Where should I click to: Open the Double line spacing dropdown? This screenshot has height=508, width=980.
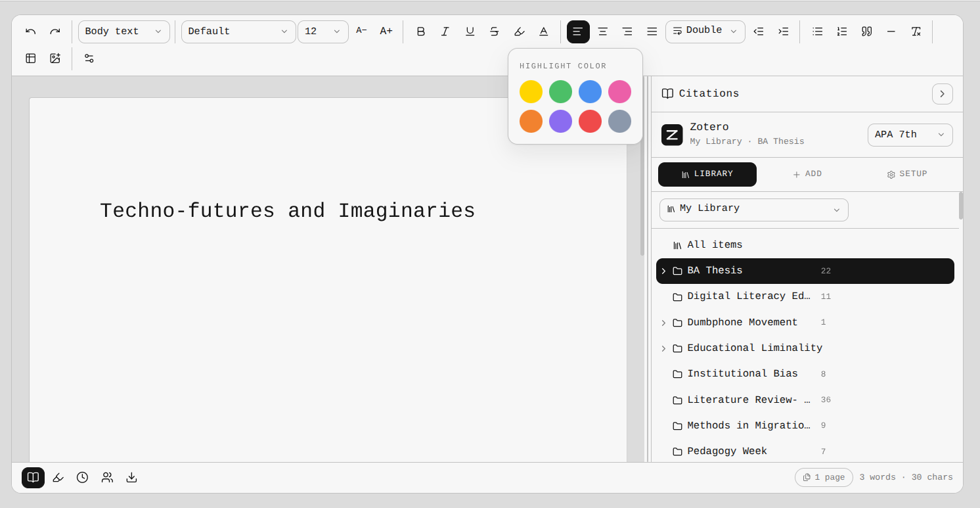click(x=705, y=32)
